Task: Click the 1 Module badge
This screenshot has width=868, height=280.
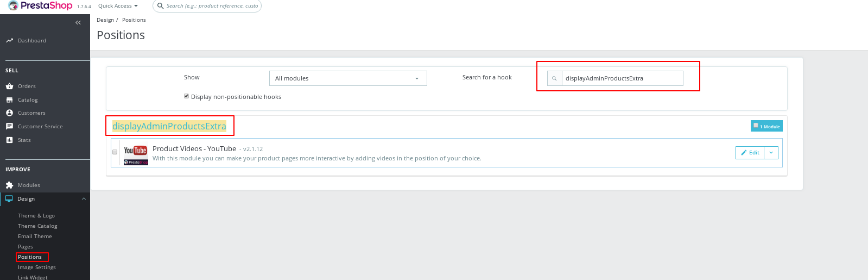Action: tap(766, 126)
